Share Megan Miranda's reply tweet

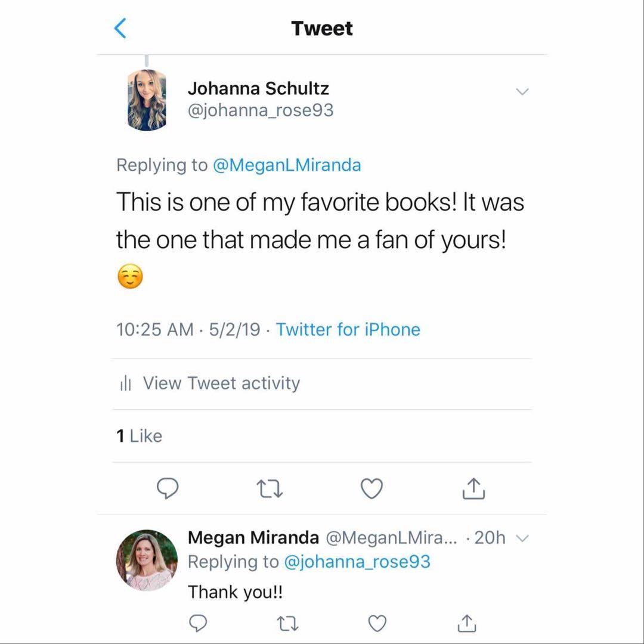pyautogui.click(x=466, y=623)
